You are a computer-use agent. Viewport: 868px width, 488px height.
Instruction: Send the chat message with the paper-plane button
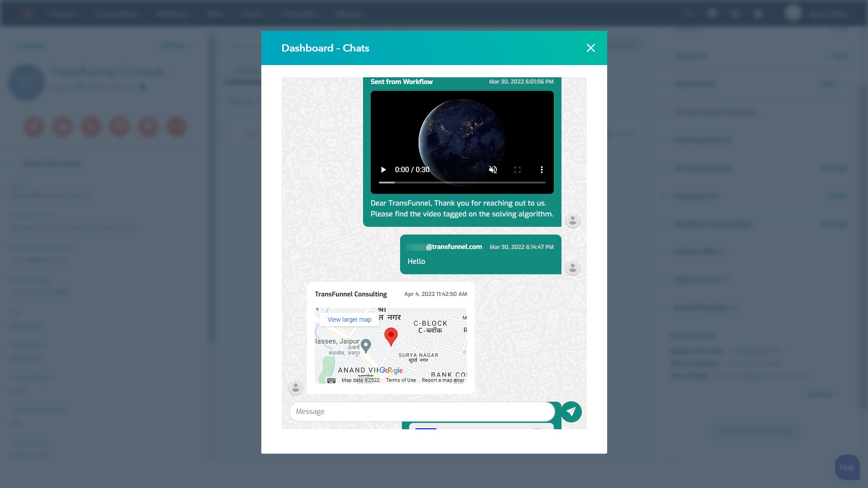click(x=571, y=412)
